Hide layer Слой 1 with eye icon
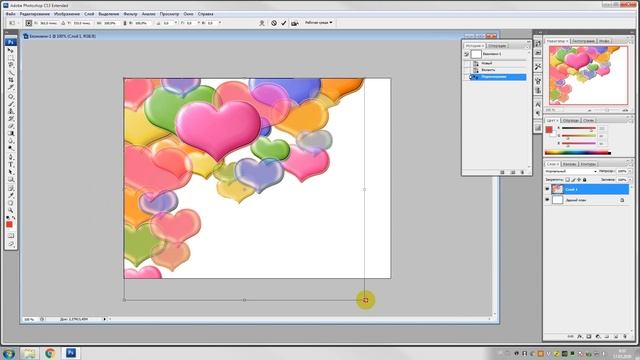 coord(547,189)
